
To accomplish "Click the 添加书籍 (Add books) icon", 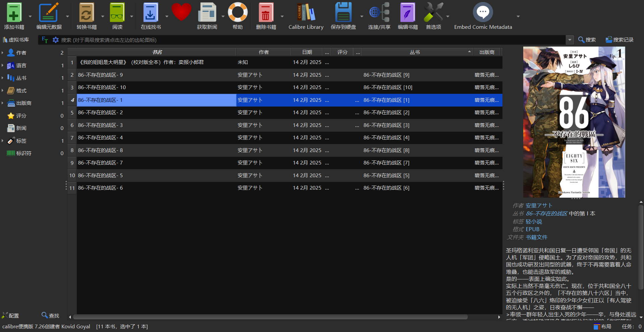I will (14, 13).
